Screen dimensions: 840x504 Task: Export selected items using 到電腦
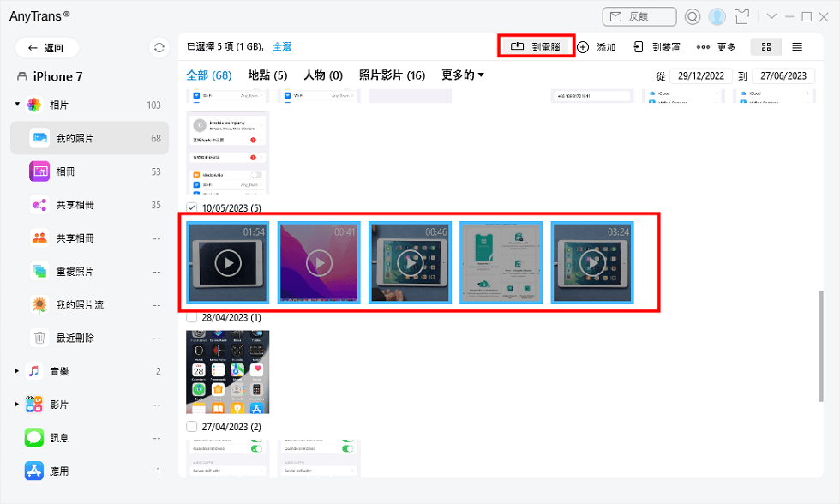click(x=537, y=47)
